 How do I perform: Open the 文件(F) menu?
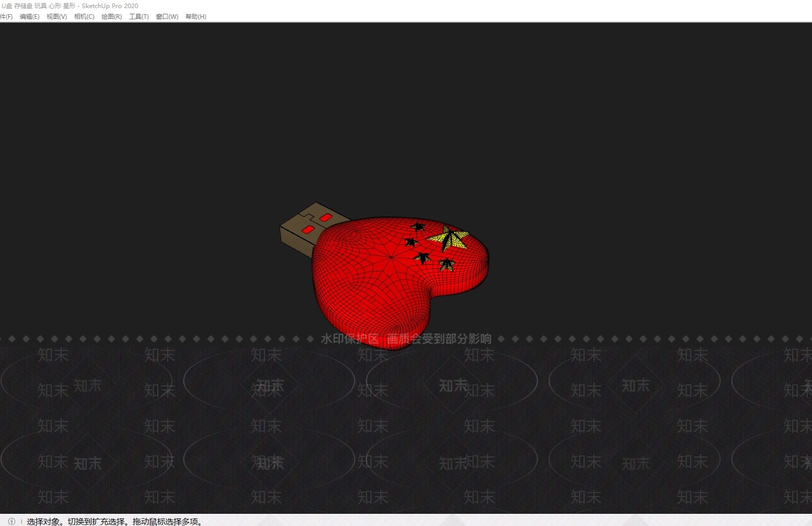[6, 17]
